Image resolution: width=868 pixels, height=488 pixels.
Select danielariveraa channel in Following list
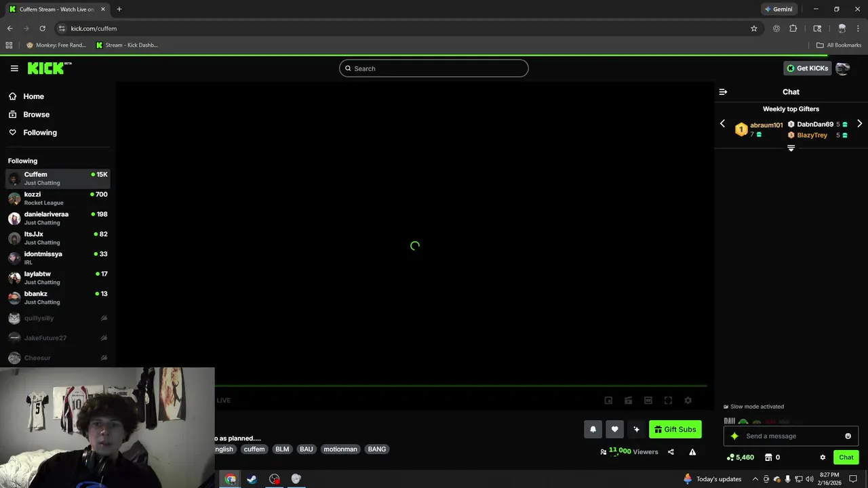tap(58, 218)
